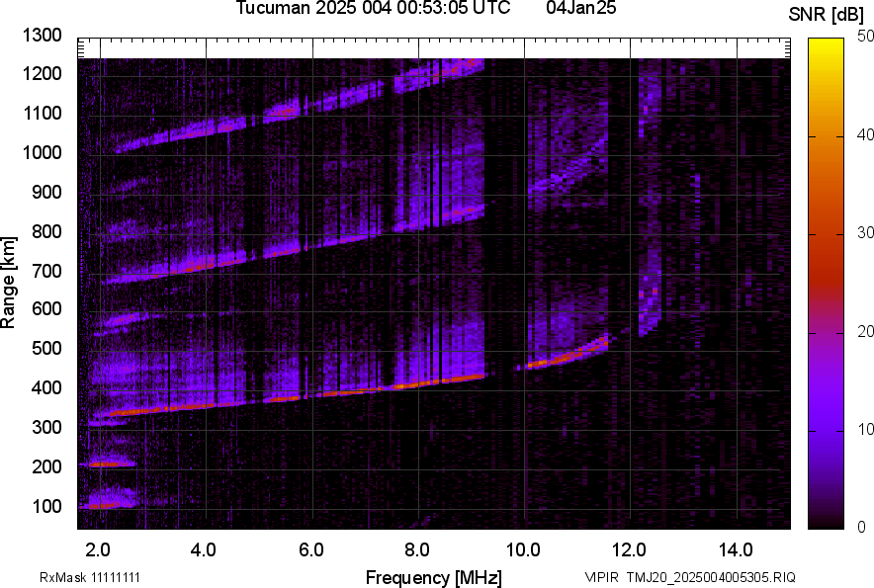Click the black bottom of the SNR colorbar
This screenshot has height=588, width=874.
point(826,523)
